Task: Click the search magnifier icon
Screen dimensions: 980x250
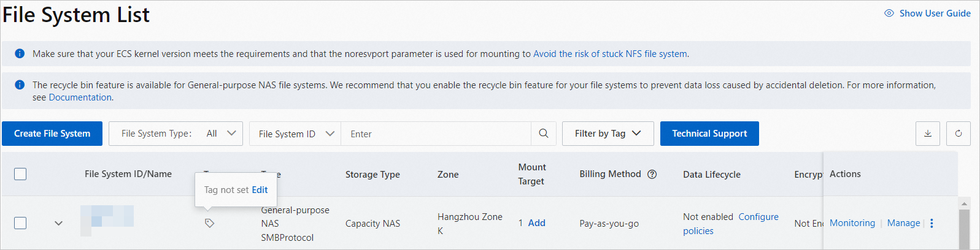Action: coord(544,134)
